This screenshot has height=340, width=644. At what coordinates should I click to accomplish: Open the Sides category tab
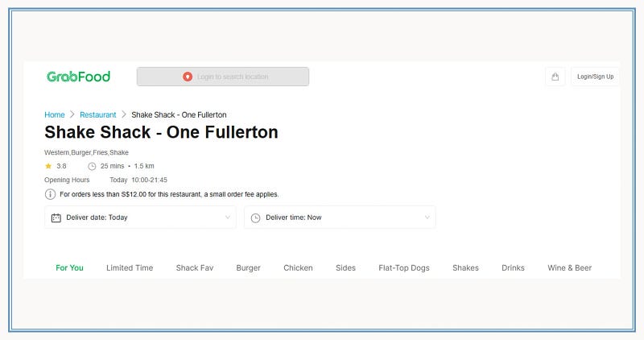345,267
